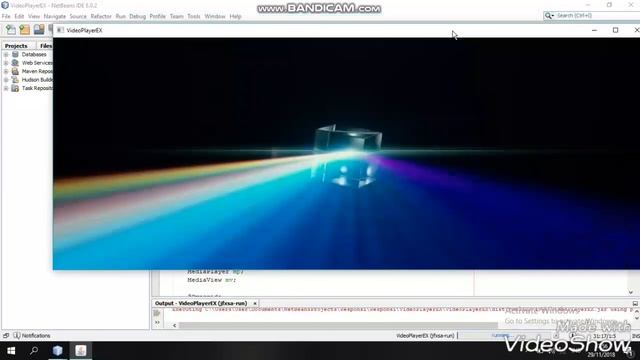Expand the Maven Repositories tree node

click(x=6, y=71)
